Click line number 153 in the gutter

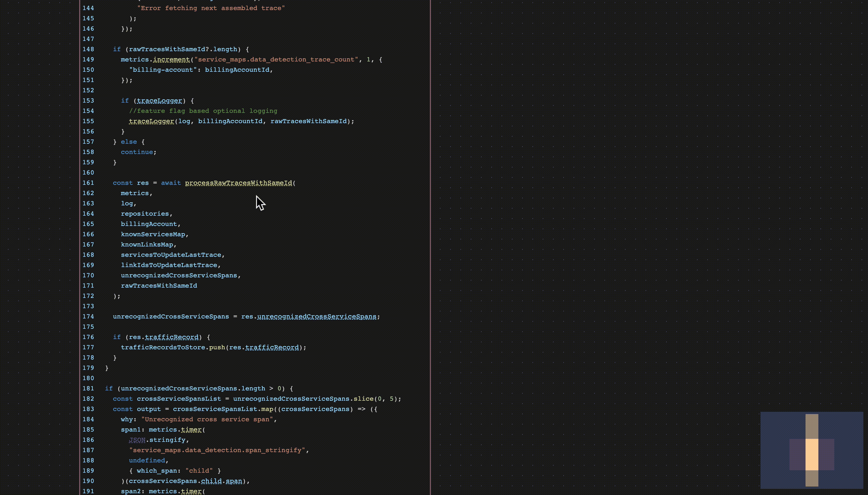(x=88, y=100)
